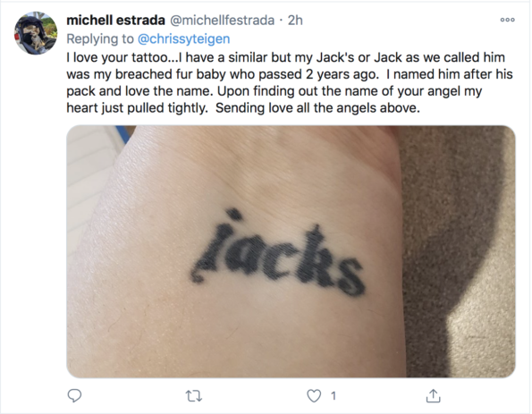View the like count number 1

(x=334, y=396)
